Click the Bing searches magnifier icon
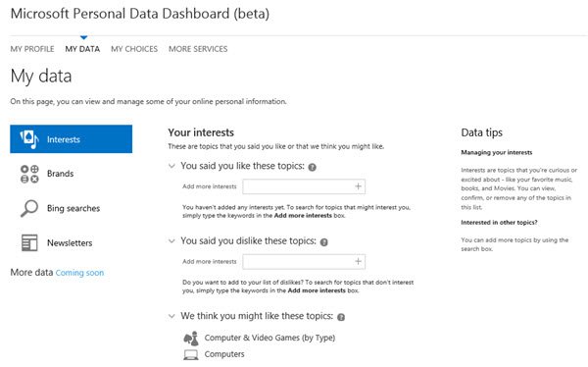The height and width of the screenshot is (367, 588). [x=29, y=208]
